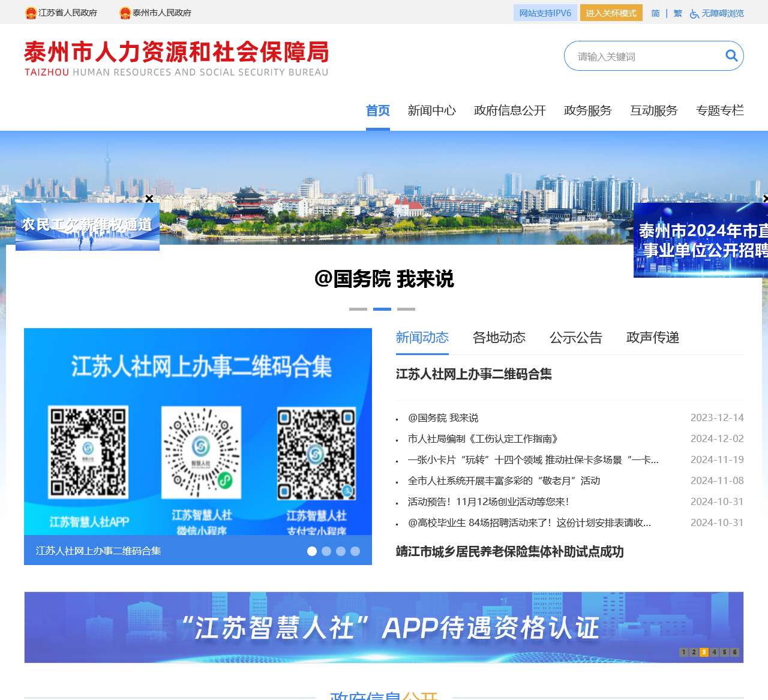768x700 pixels.
Task: Open 政府信息公开 navigation item
Action: pos(510,110)
